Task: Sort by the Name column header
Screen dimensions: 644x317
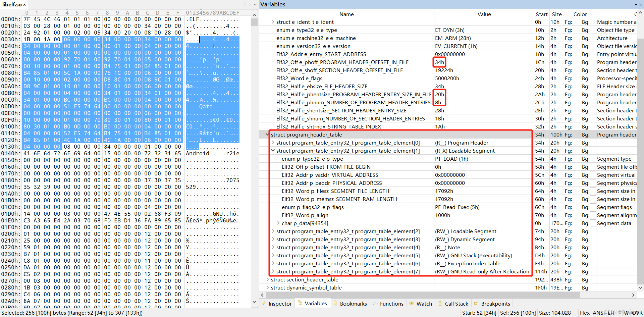Action: (x=346, y=14)
